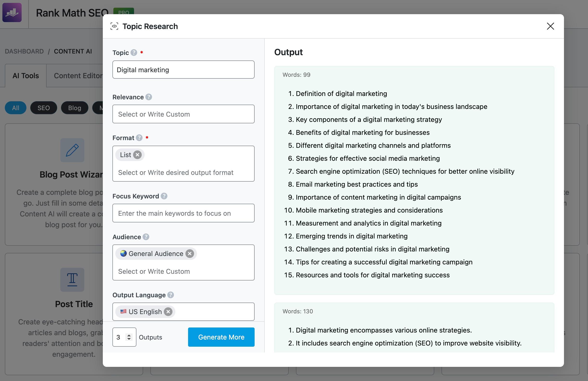Click output item Definition of digital marketing
588x381 pixels.
click(x=341, y=94)
